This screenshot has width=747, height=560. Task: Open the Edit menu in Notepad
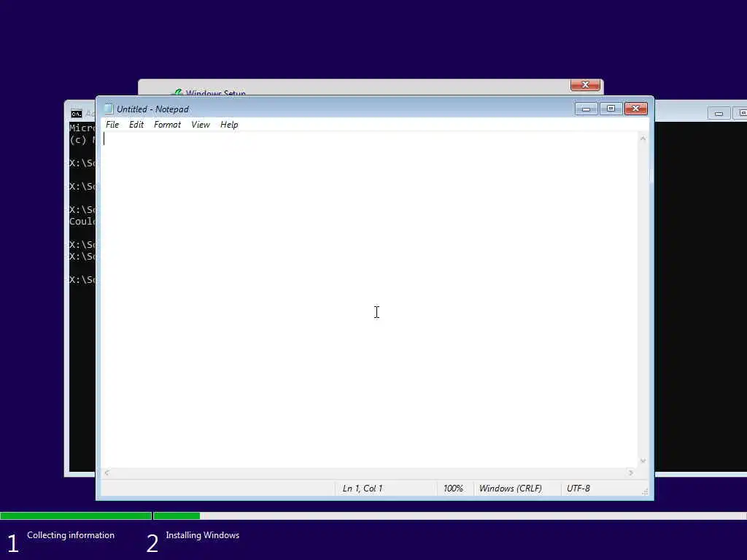click(136, 125)
